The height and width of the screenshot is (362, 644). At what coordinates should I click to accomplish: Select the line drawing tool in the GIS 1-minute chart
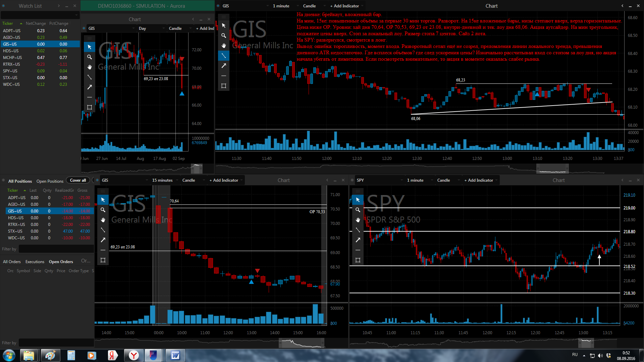(224, 56)
